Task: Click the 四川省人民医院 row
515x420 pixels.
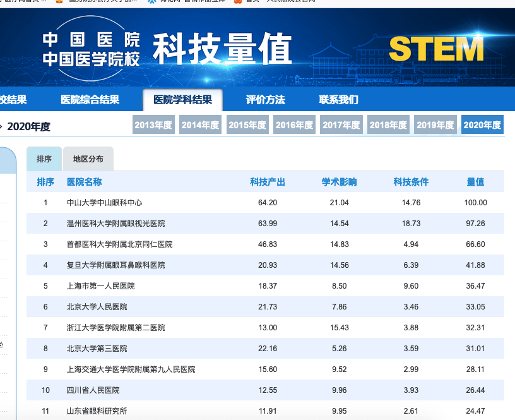Action: [265, 390]
